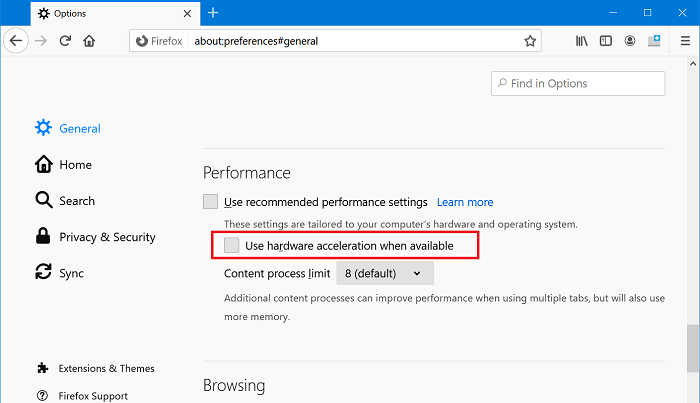Expand the Content process limit dropdown
Image resolution: width=700 pixels, height=403 pixels.
385,273
